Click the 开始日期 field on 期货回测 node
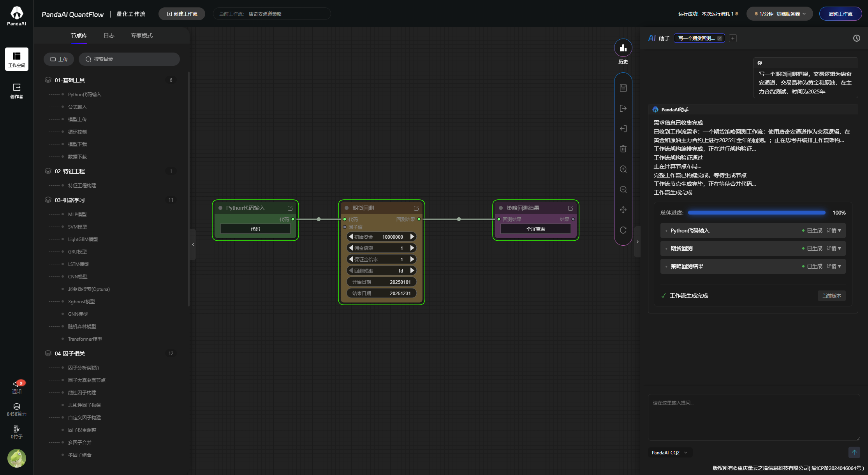868x475 pixels. click(x=382, y=282)
